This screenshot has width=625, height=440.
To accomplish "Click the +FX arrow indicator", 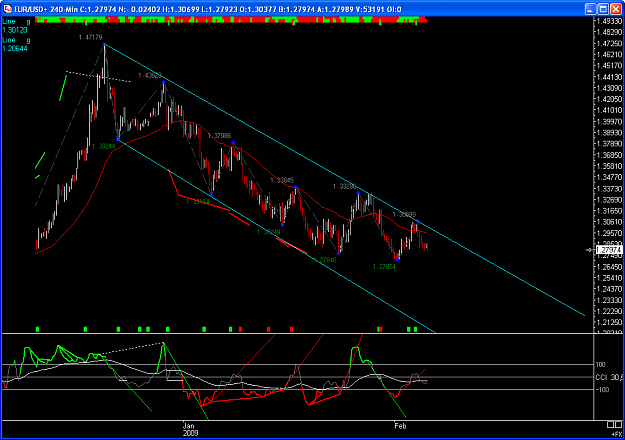I will pyautogui.click(x=616, y=434).
